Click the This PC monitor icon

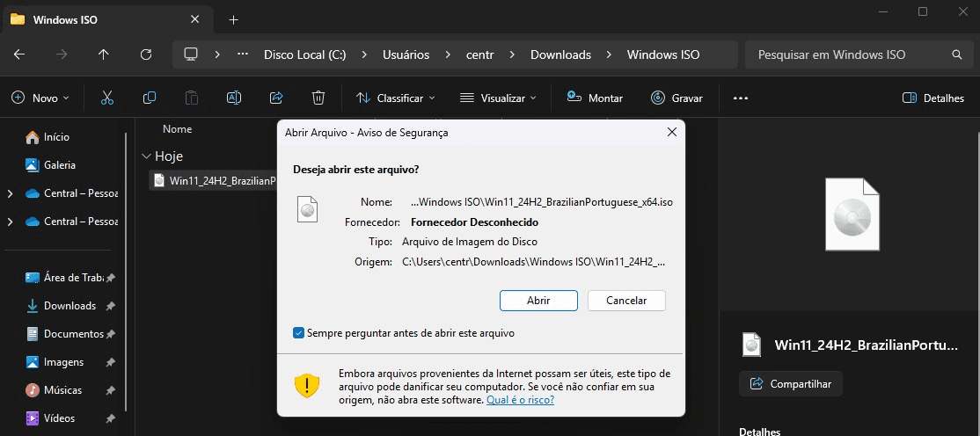pyautogui.click(x=191, y=55)
